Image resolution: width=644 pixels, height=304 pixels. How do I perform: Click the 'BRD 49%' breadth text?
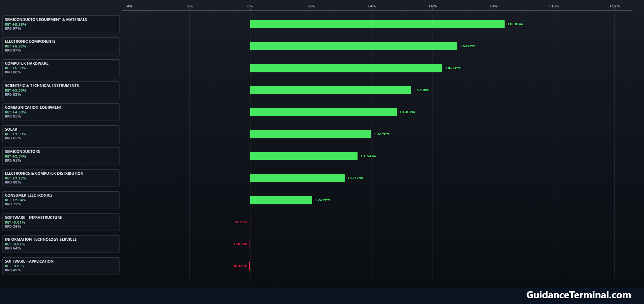(x=13, y=270)
